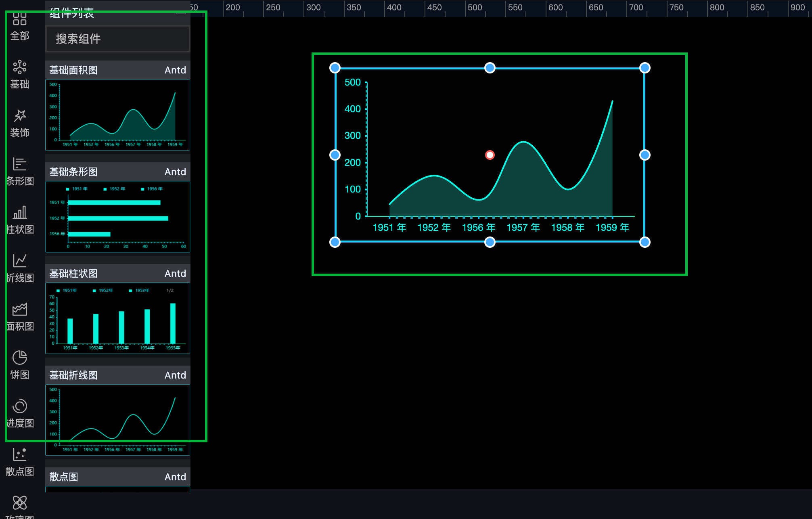The height and width of the screenshot is (519, 812).
Task: Click the 搜索组件 search field
Action: pos(117,39)
